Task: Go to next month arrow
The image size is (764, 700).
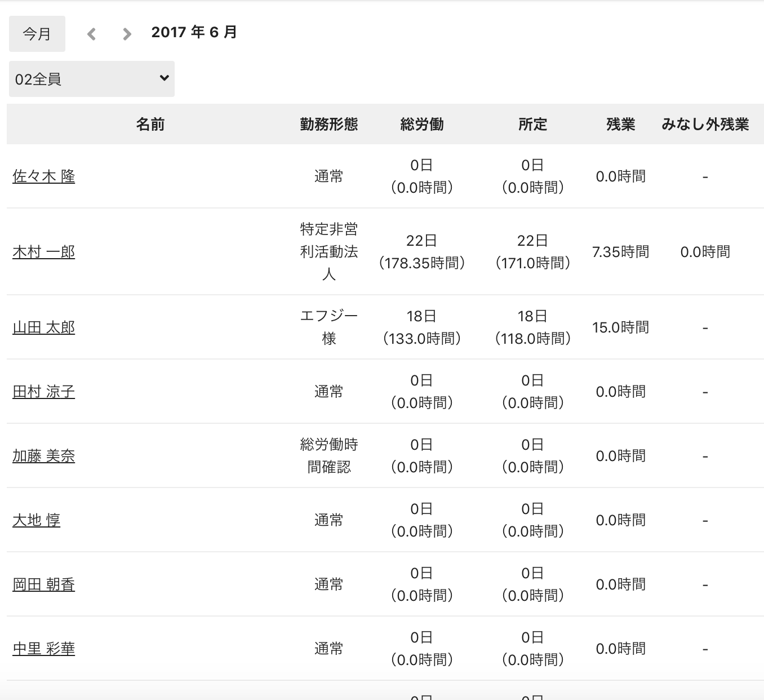Action: [127, 34]
